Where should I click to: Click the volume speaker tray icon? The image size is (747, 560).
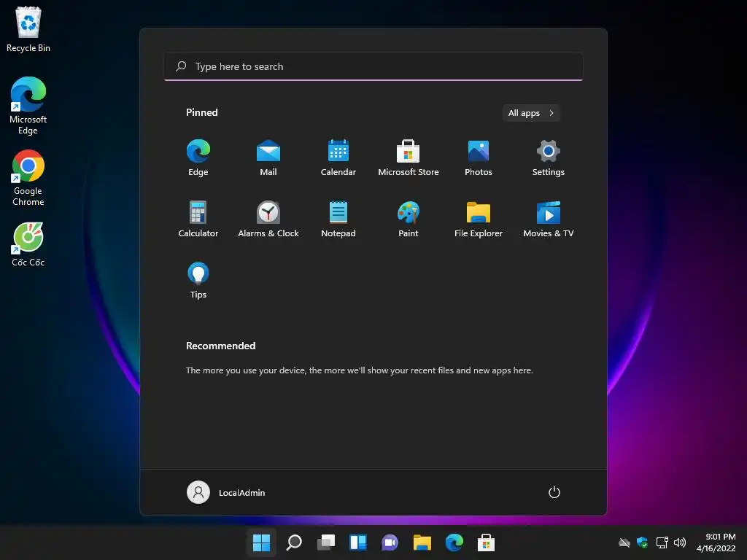click(x=680, y=542)
